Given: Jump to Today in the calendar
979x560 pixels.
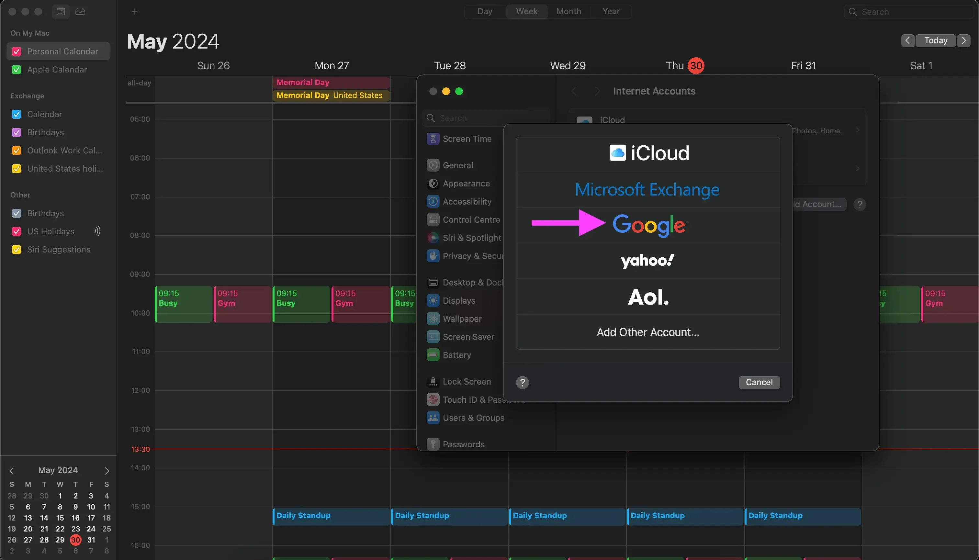Looking at the screenshot, I should [936, 40].
